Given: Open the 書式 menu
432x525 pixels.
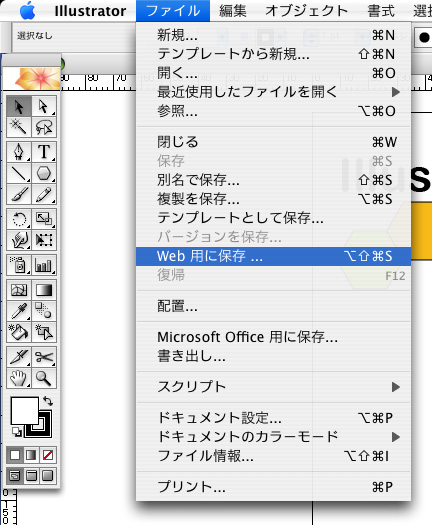Looking at the screenshot, I should tap(381, 11).
